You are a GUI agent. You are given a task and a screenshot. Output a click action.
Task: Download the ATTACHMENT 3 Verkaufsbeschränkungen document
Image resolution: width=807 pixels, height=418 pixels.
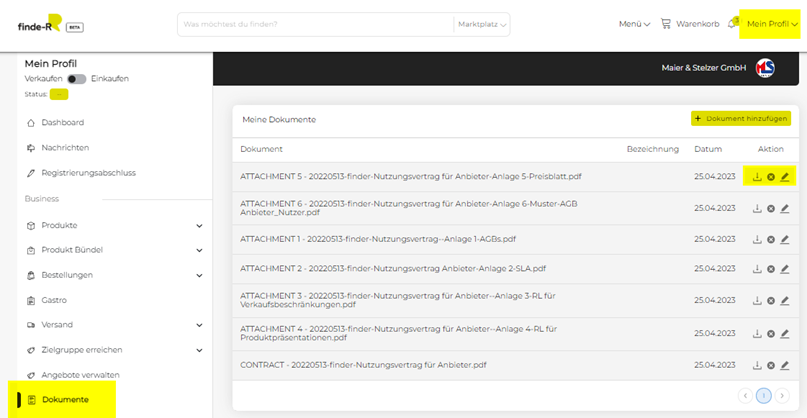[757, 300]
